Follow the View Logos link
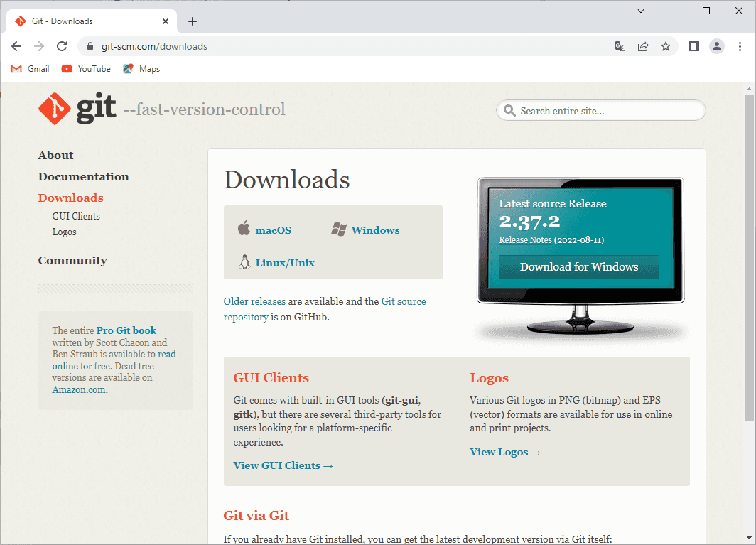Image resolution: width=756 pixels, height=545 pixels. point(505,452)
